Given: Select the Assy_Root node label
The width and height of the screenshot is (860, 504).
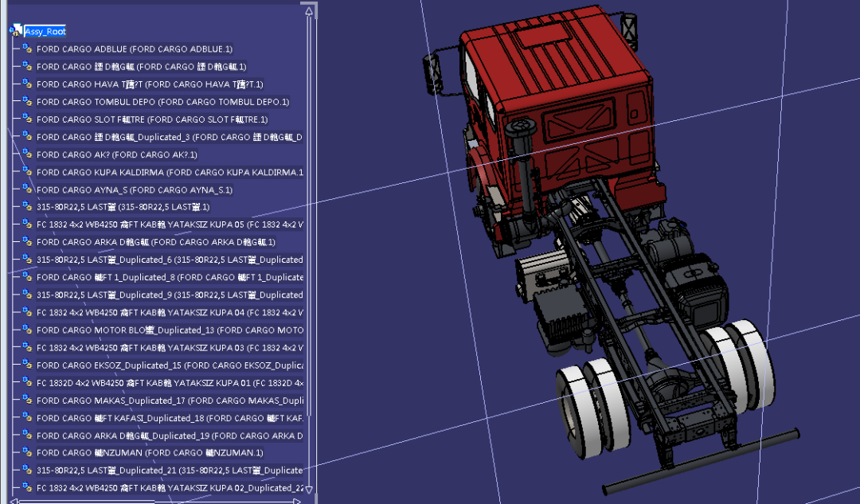Looking at the screenshot, I should [x=45, y=31].
